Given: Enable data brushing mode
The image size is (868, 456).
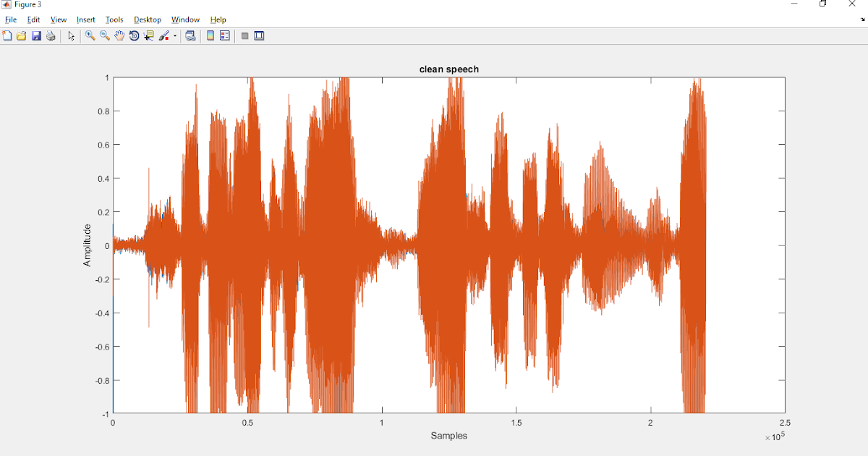Looking at the screenshot, I should pos(163,35).
